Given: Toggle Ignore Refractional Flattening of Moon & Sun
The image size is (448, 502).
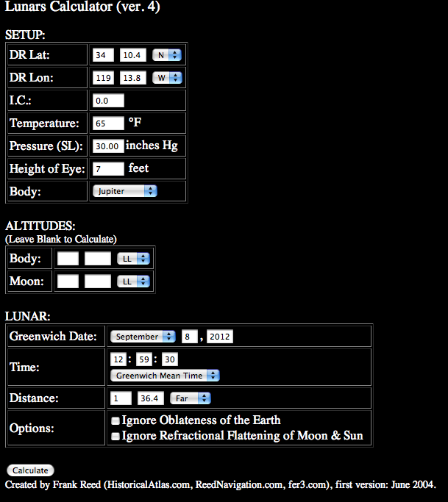Looking at the screenshot, I should coord(115,437).
